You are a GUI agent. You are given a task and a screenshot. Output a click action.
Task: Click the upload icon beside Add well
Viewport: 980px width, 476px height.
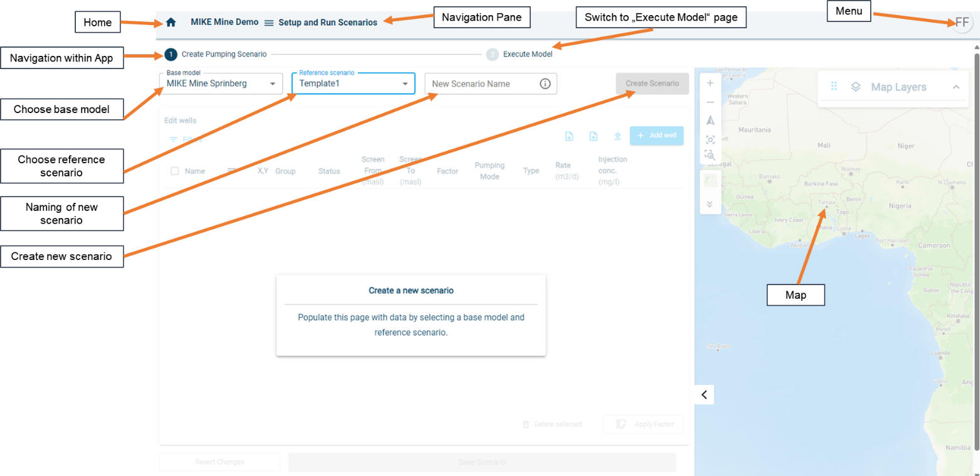pos(617,136)
